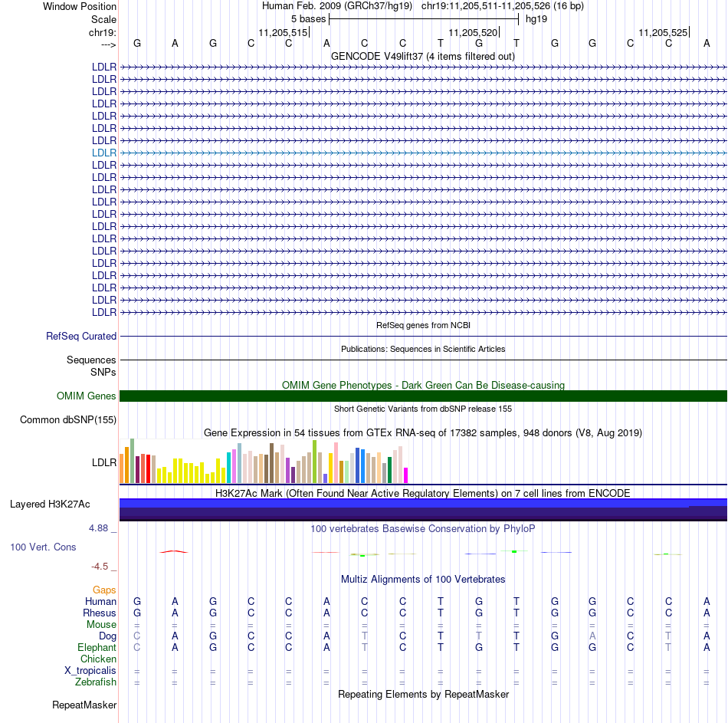
Task: Click the OMIM Genes track label
Action: tap(87, 396)
